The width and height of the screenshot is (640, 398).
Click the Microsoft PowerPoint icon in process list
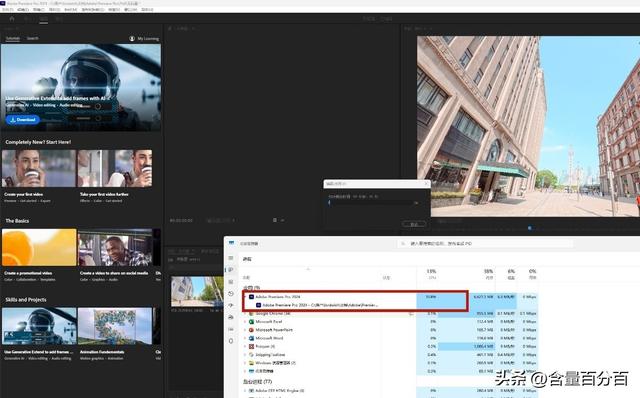[x=251, y=330]
